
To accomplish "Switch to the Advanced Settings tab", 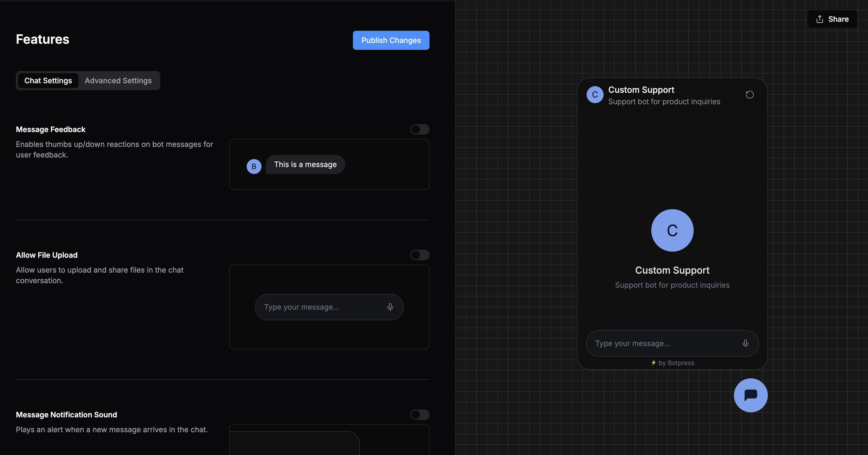I will pyautogui.click(x=118, y=81).
